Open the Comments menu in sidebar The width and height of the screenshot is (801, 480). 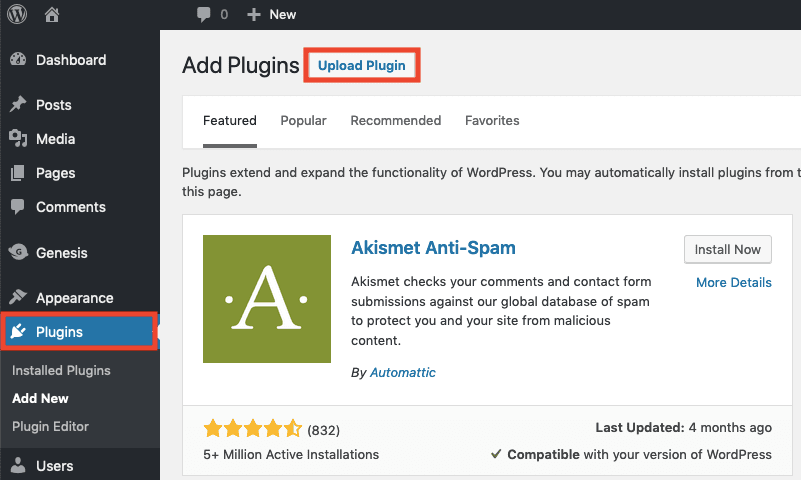(70, 207)
